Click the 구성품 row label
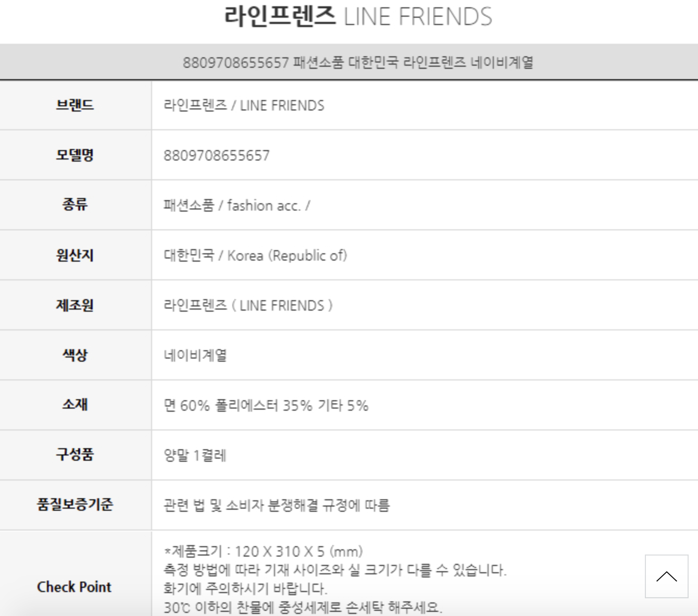698x616 pixels. (x=75, y=455)
